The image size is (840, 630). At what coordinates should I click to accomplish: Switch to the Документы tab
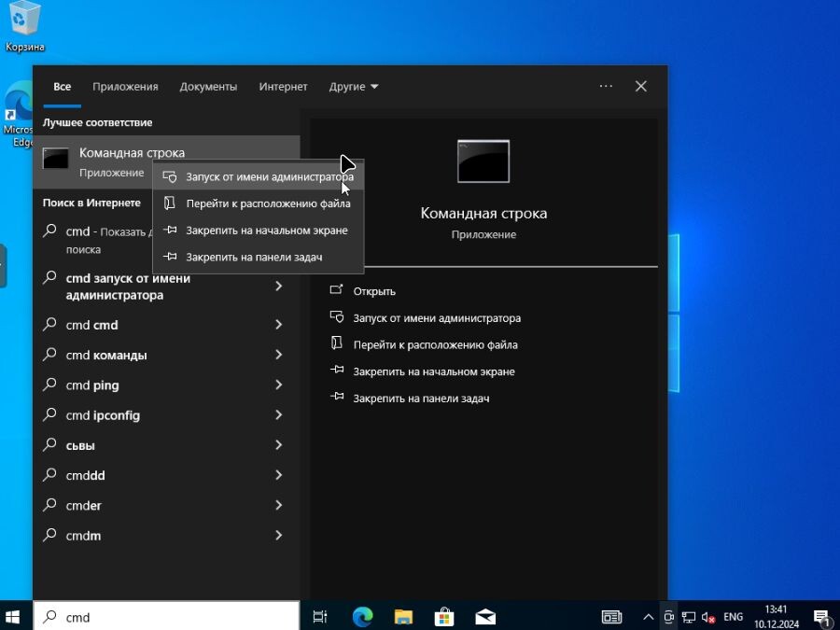click(x=208, y=86)
